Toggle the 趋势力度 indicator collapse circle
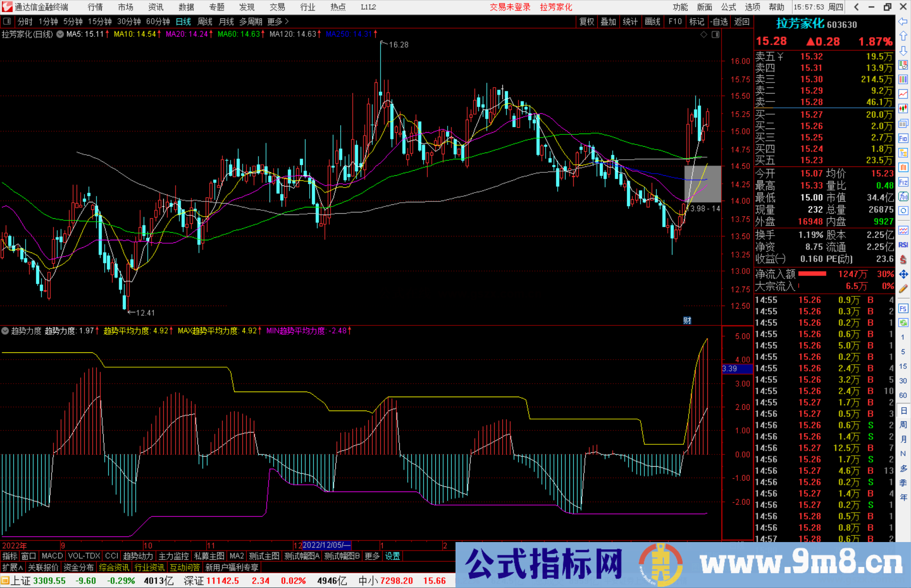This screenshot has width=911, height=588. 5,331
